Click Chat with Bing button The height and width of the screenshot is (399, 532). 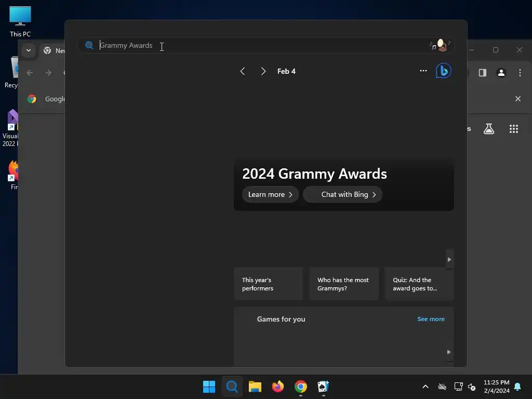click(343, 194)
